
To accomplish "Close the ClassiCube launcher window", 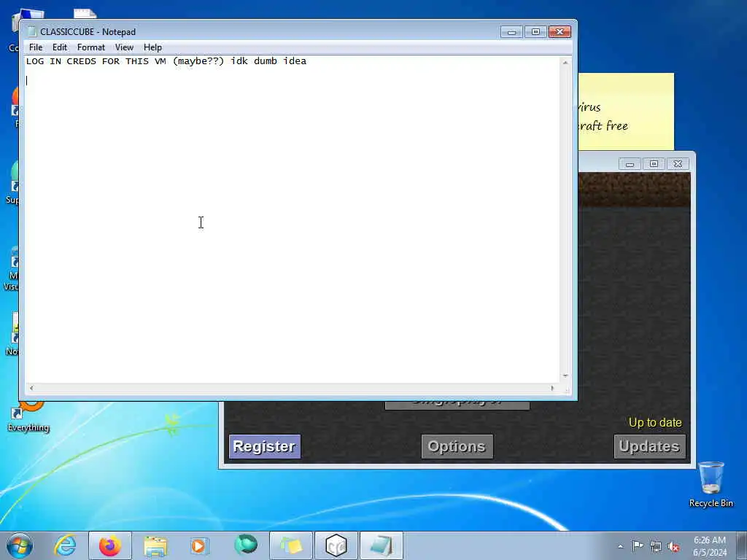I will coord(678,164).
